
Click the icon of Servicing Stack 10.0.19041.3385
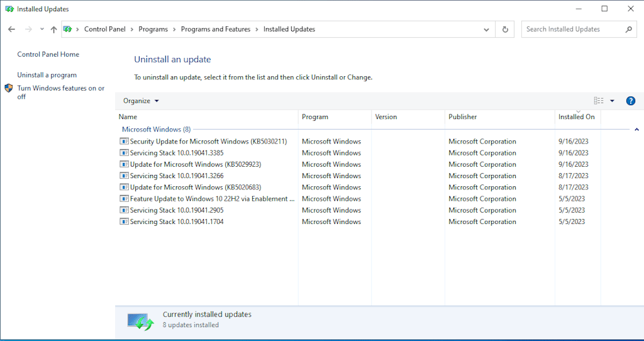pos(124,153)
